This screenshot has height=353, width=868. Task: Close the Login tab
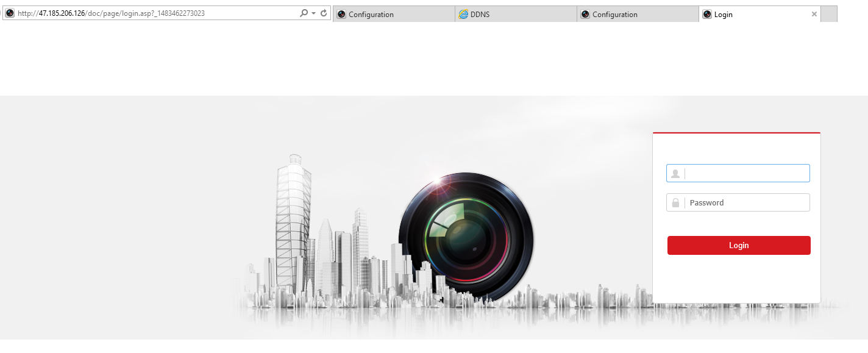tap(814, 15)
